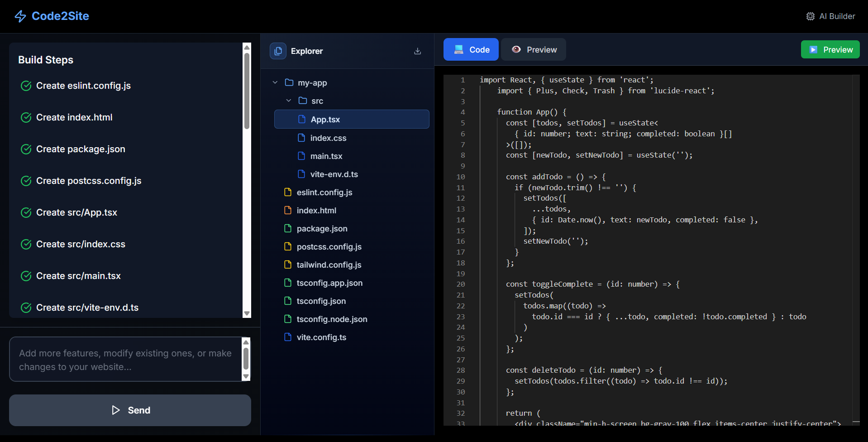
Task: Click the file icon of tailwind.config.js
Action: tap(288, 264)
